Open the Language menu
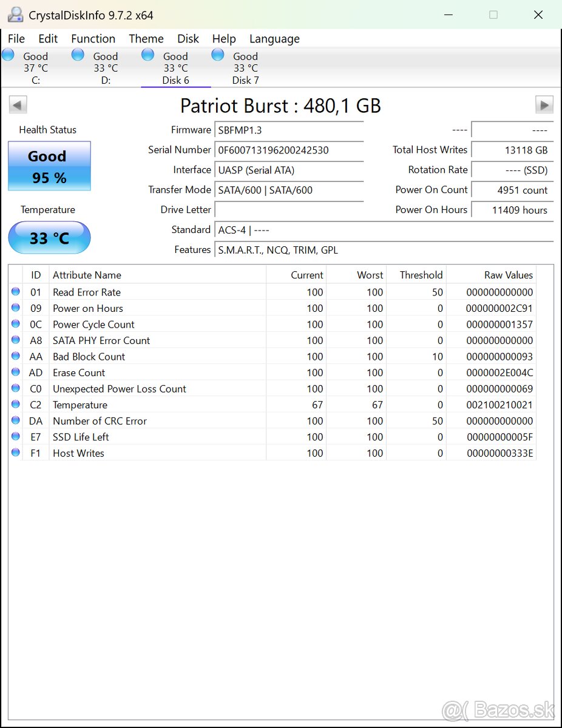 [x=274, y=38]
